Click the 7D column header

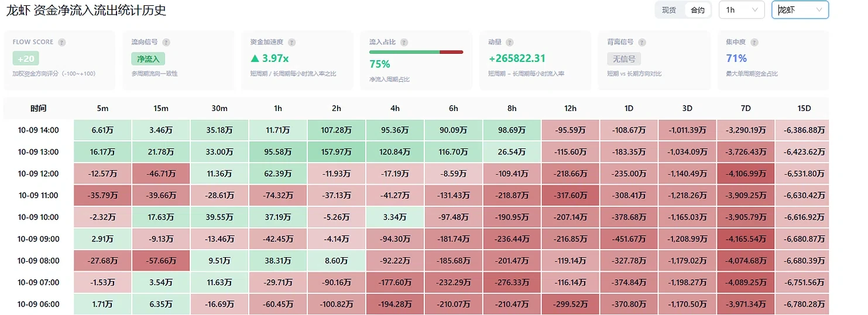pyautogui.click(x=746, y=109)
